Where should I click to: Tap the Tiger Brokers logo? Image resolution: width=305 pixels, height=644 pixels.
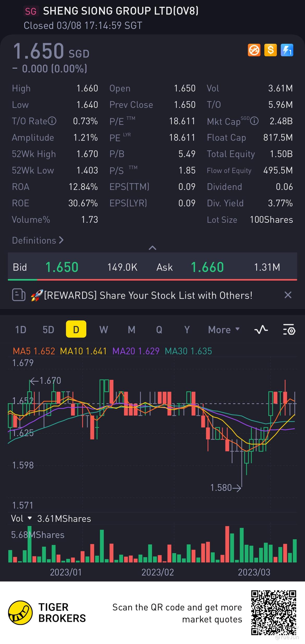pyautogui.click(x=47, y=613)
